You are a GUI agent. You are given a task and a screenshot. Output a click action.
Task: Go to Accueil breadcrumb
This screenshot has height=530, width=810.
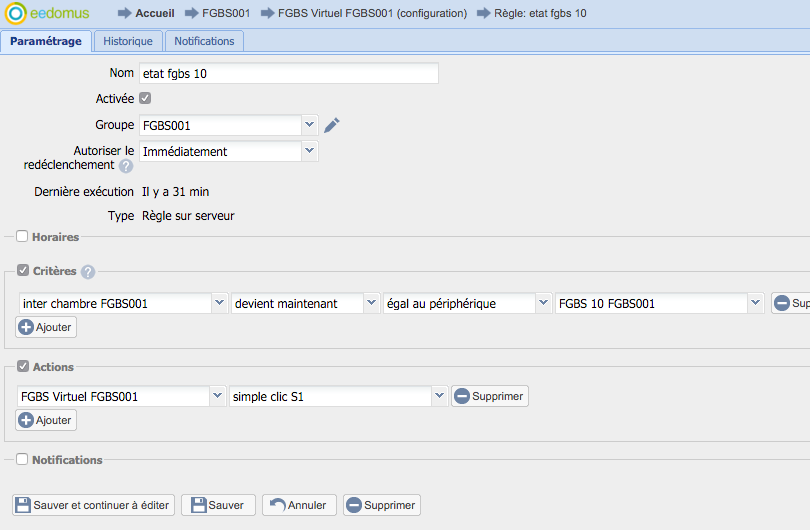(x=154, y=13)
